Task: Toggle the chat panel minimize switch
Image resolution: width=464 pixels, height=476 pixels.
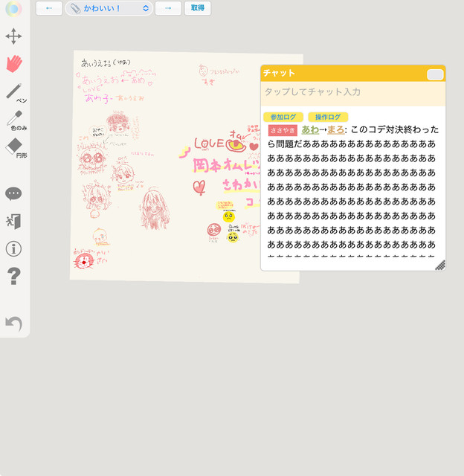Action: (x=435, y=74)
